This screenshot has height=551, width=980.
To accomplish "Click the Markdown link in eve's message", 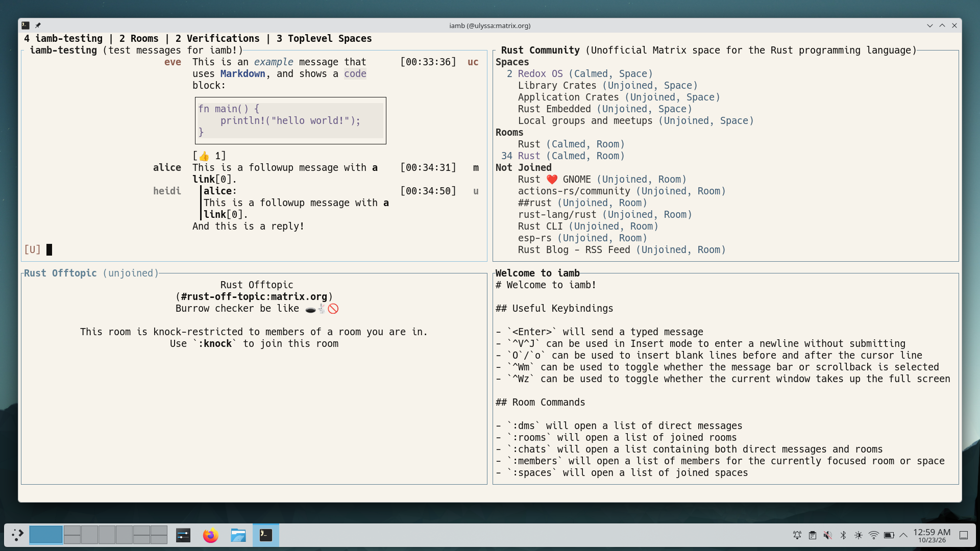I will (242, 73).
